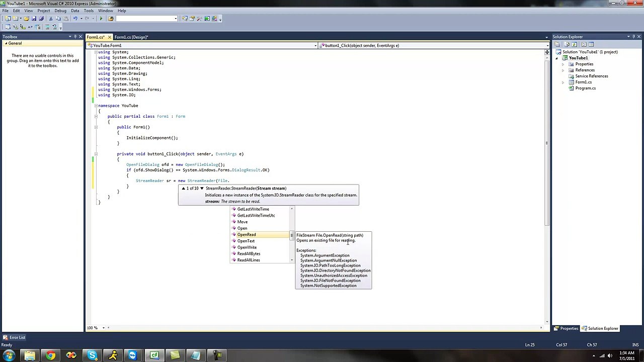Viewport: 644px width, 362px height.
Task: Toggle auto-hide pin on the Toolbox panel
Action: [75, 37]
